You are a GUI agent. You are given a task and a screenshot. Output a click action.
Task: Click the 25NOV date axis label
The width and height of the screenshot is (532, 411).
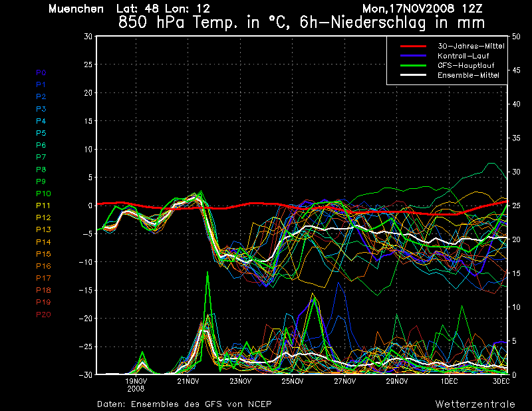pyautogui.click(x=293, y=381)
